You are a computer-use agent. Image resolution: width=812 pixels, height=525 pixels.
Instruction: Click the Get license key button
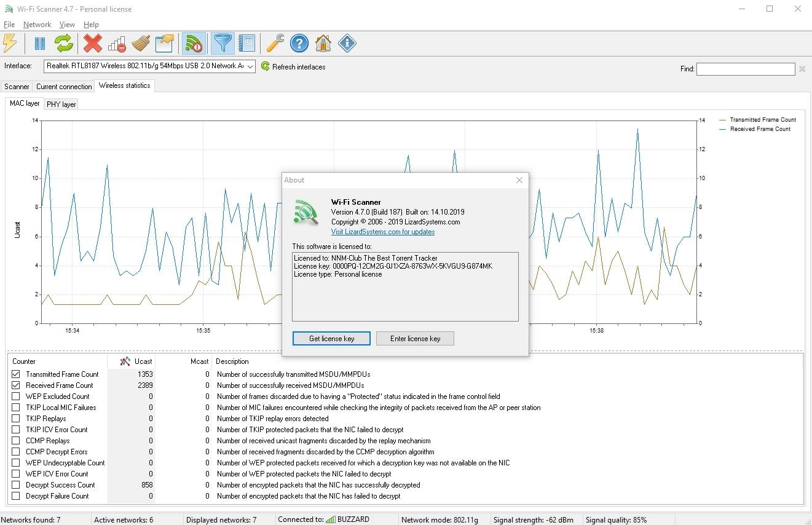[x=331, y=338]
